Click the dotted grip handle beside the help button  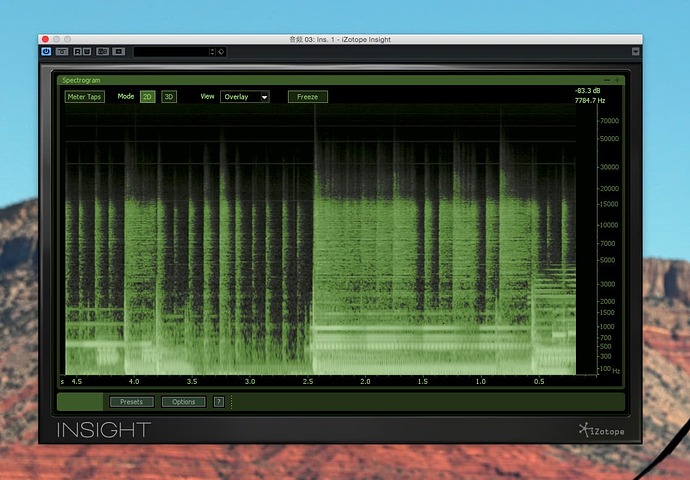[231, 402]
